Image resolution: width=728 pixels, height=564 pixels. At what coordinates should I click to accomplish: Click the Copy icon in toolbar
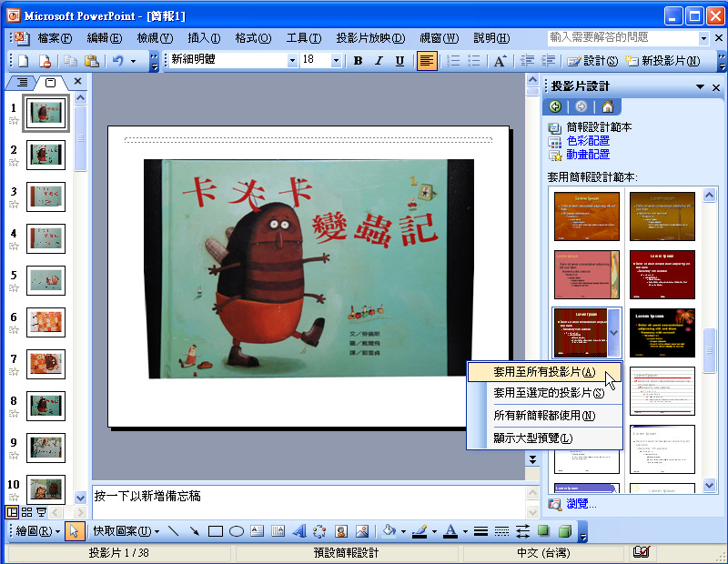point(71,61)
